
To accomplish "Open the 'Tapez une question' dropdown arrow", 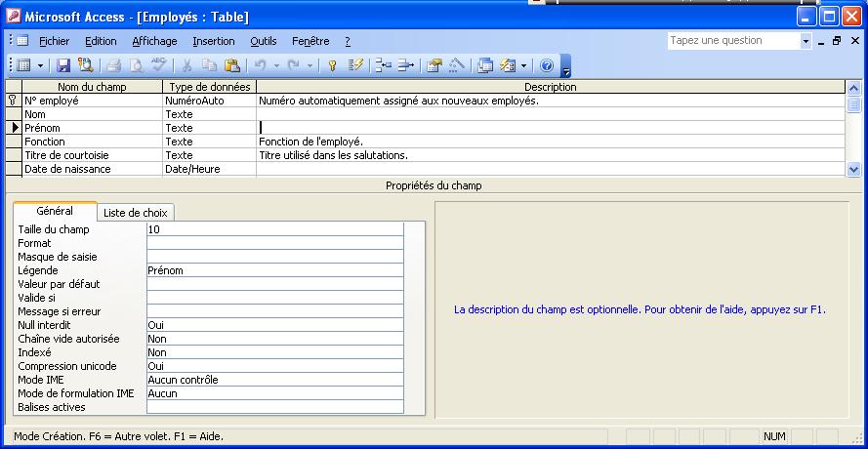I will [806, 41].
